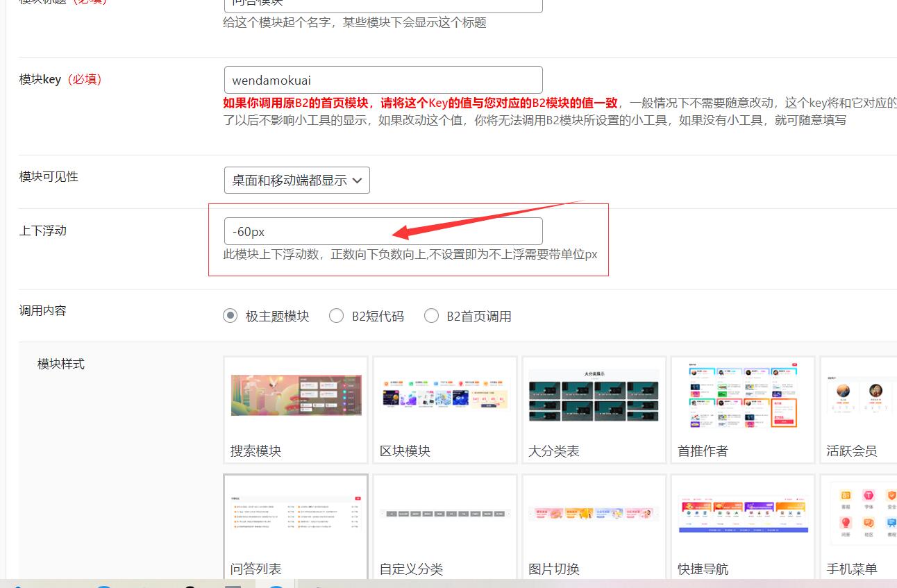
Task: Pick the 搜索模块 style thumbnail
Action: pos(296,410)
